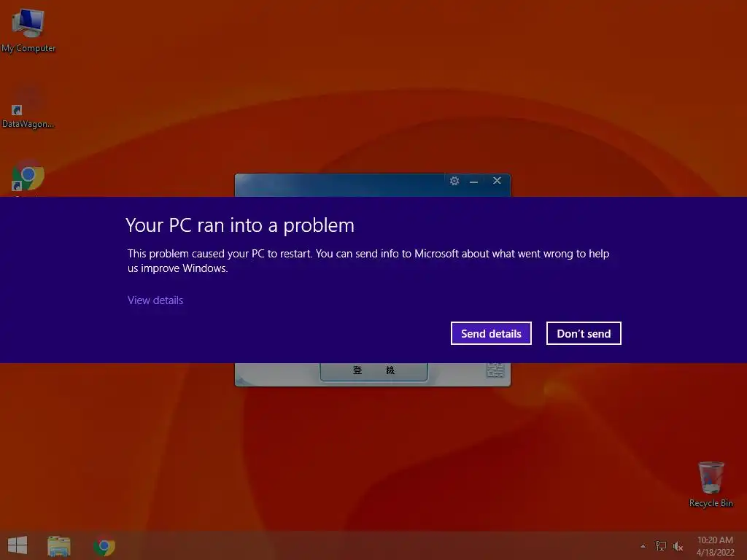Open the gear settings in the login window

(454, 181)
